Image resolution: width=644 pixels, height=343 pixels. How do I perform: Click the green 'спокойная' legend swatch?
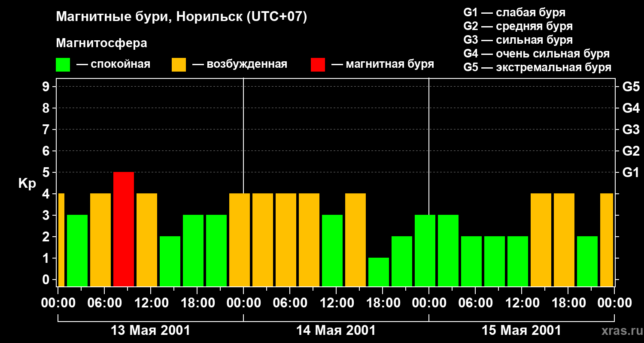63,65
